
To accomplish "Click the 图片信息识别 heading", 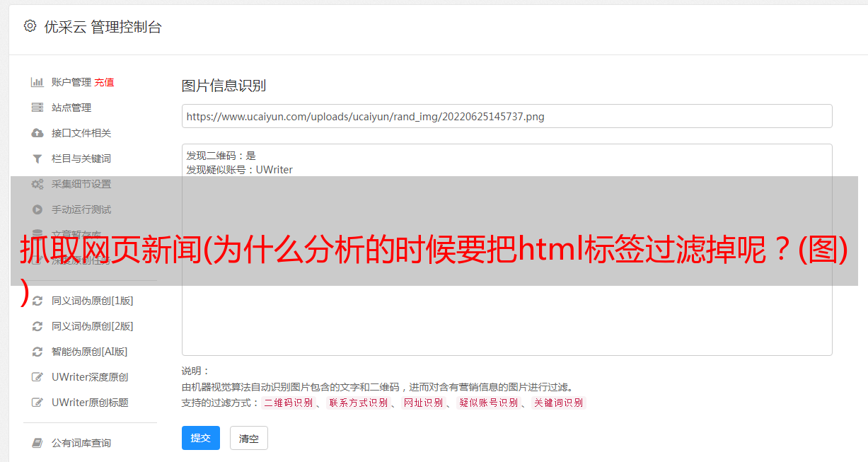I will coord(224,86).
